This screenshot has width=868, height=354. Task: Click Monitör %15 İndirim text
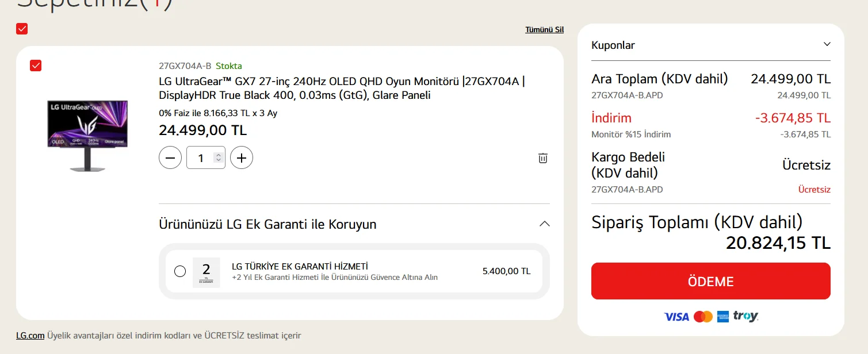(x=631, y=134)
